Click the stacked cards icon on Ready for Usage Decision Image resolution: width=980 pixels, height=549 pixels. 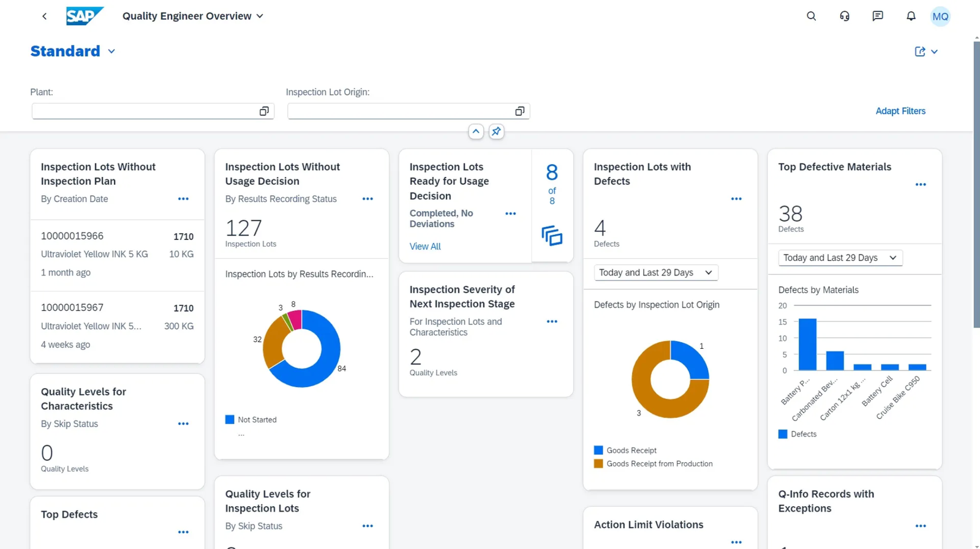coord(552,236)
